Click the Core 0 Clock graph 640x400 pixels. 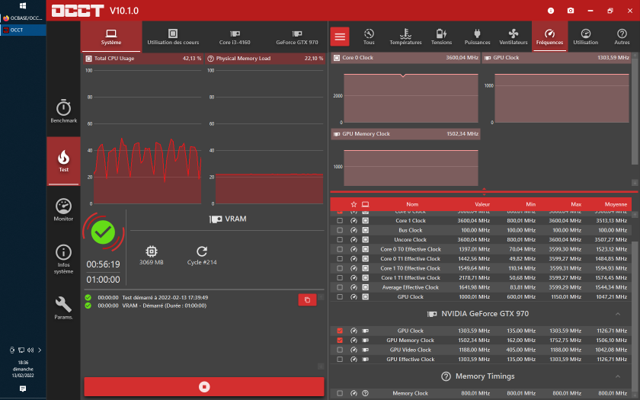[x=405, y=89]
